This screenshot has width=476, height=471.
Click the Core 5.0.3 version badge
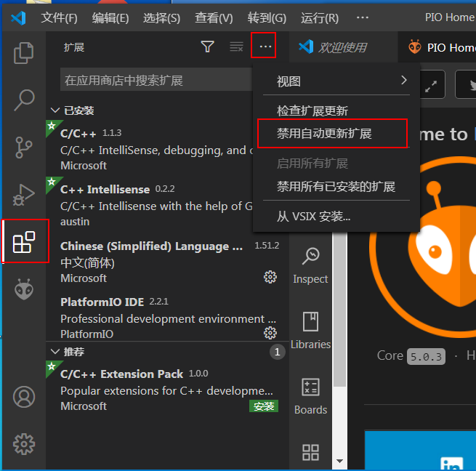426,356
